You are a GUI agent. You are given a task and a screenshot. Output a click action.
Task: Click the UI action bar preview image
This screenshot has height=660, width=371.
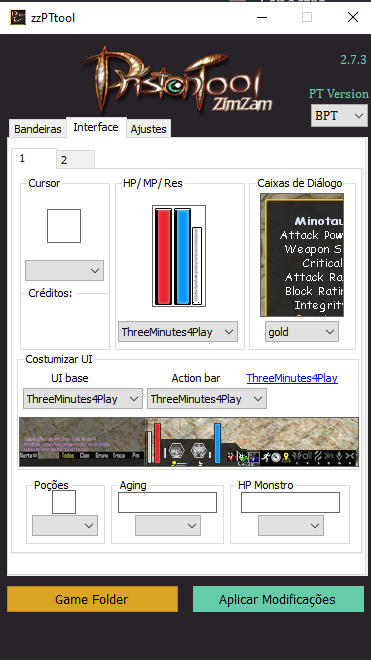(x=189, y=442)
